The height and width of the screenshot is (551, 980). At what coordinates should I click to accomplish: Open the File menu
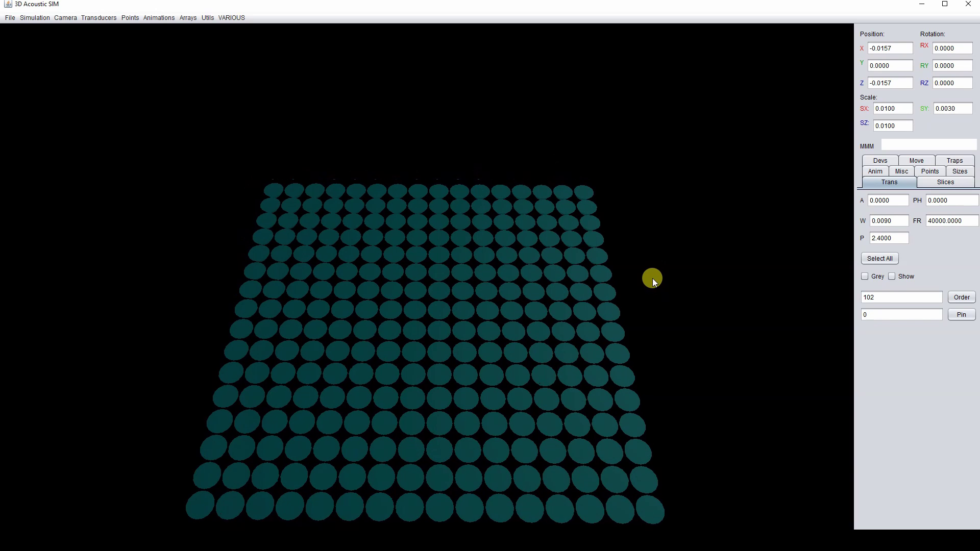point(10,17)
